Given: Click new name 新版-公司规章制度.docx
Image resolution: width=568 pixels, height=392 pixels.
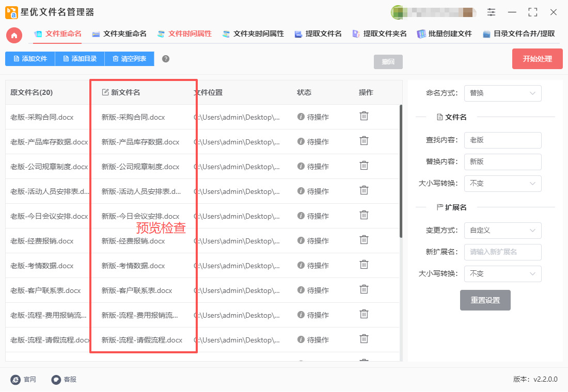Looking at the screenshot, I should (x=140, y=167).
